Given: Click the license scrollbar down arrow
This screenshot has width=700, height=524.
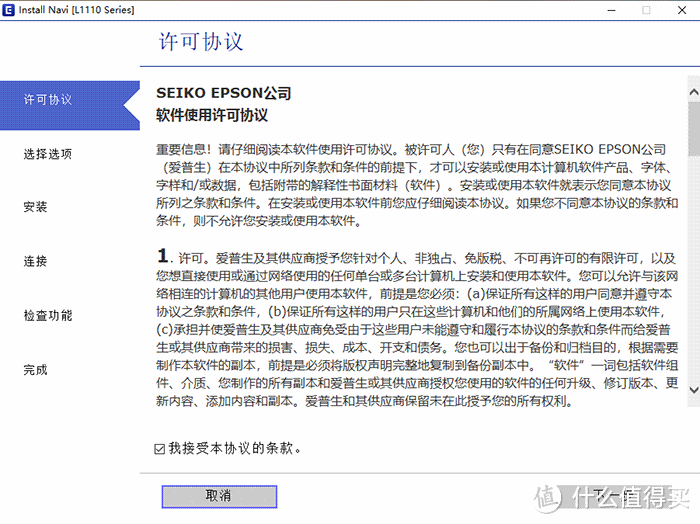Looking at the screenshot, I should click(694, 390).
